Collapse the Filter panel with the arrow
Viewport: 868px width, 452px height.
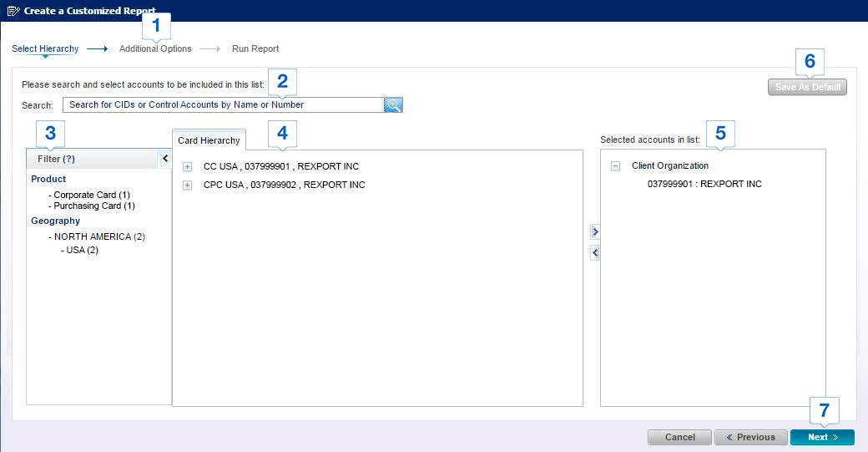coord(165,159)
